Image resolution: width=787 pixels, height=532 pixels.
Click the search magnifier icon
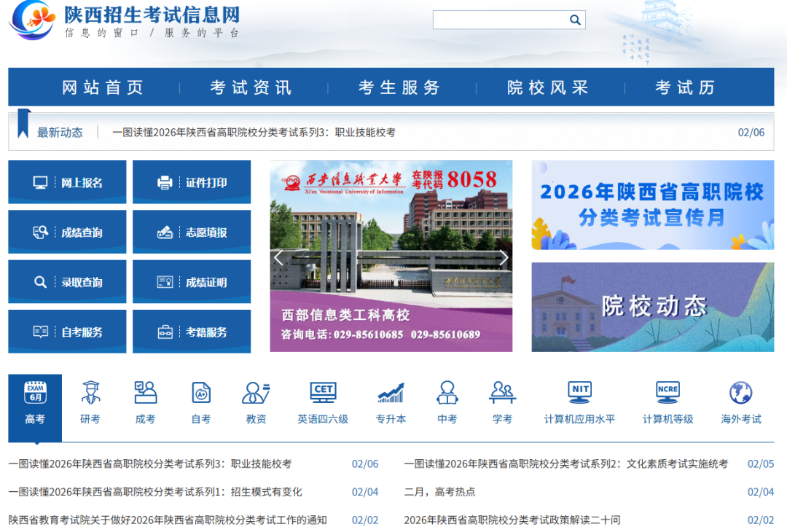(x=575, y=19)
